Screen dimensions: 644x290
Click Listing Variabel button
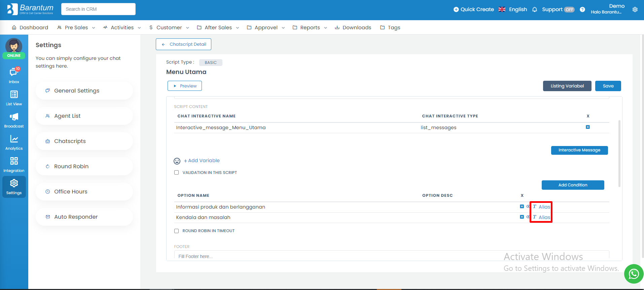click(567, 86)
